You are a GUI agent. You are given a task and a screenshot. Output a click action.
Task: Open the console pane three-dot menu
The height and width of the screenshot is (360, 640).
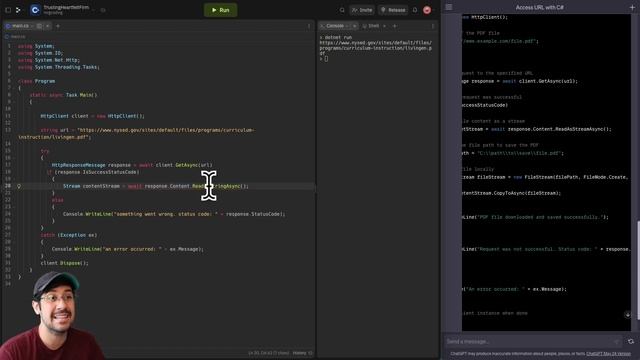click(433, 26)
